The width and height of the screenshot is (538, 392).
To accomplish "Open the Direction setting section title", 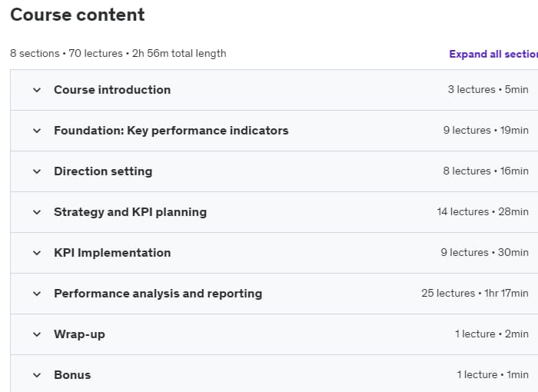I will click(x=103, y=171).
